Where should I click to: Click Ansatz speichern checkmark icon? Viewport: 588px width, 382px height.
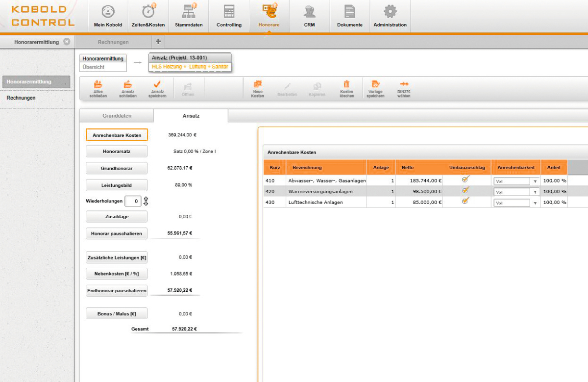click(157, 89)
